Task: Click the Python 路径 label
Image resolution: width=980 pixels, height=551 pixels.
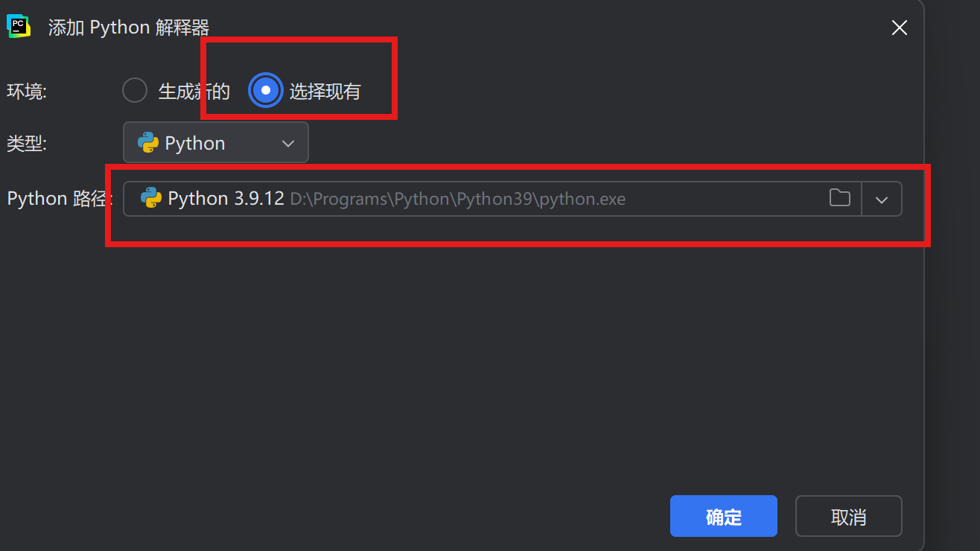Action: point(60,199)
